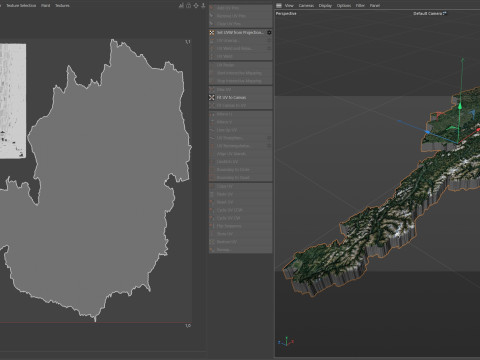Open the viewport Filter menu
Screen dimensions: 480x360
[360, 6]
